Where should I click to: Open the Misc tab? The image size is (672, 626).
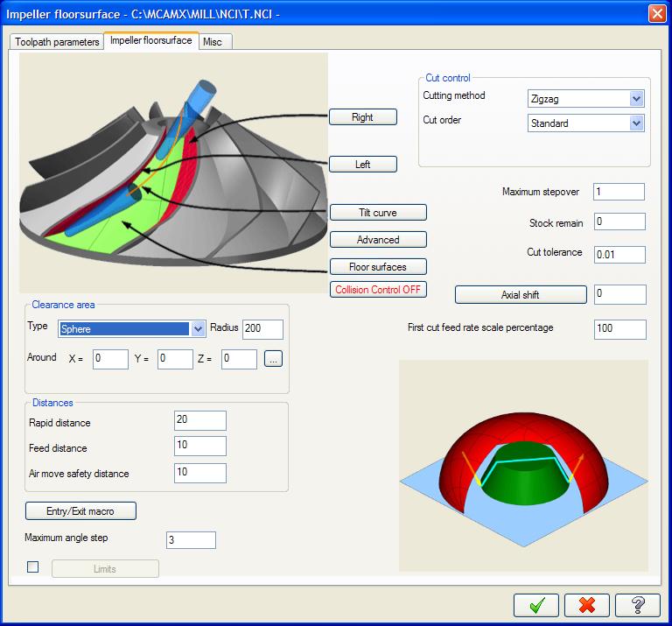tap(213, 42)
